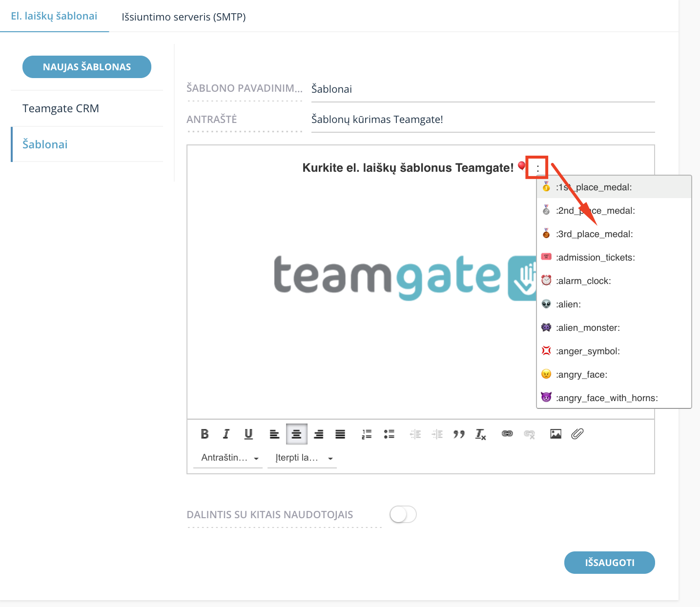The image size is (700, 607).
Task: Insert ':anger_symbol:' emoji
Action: coord(614,351)
